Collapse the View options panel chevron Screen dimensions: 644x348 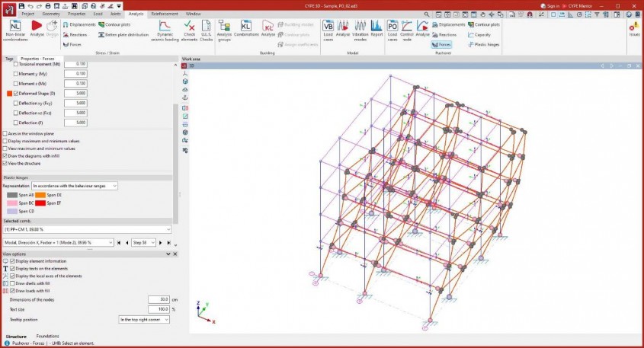coord(168,254)
